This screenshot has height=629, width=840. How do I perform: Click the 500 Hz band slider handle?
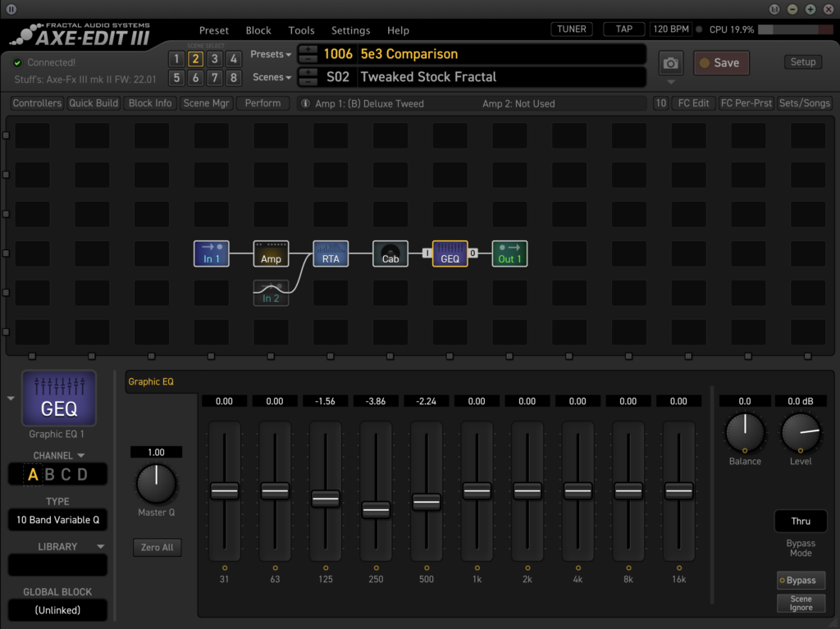pyautogui.click(x=427, y=502)
